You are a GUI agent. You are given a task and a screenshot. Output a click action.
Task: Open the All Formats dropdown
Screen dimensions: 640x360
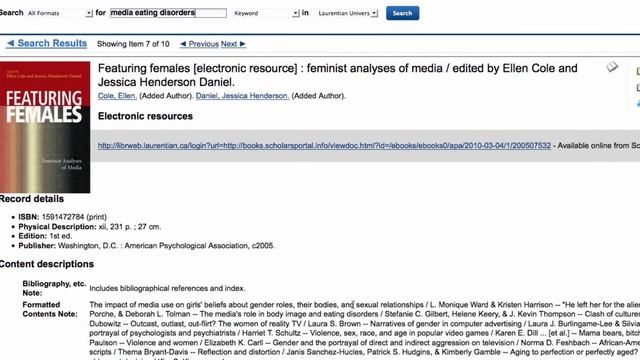click(60, 13)
